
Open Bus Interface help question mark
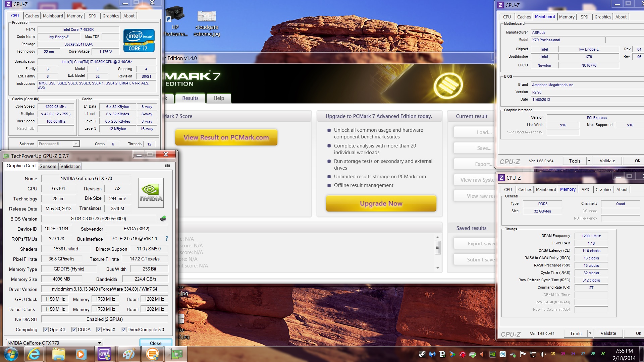(x=167, y=239)
